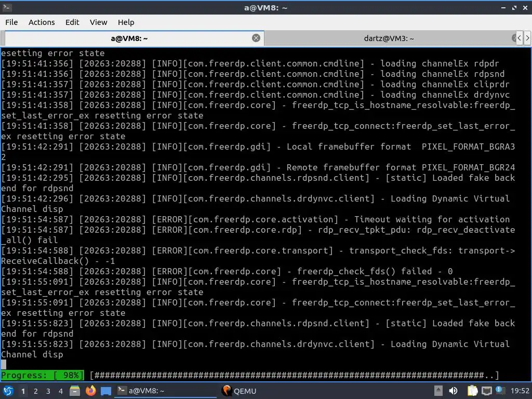
Task: Click the show desktop panel icon
Action: pyautogui.click(x=106, y=391)
